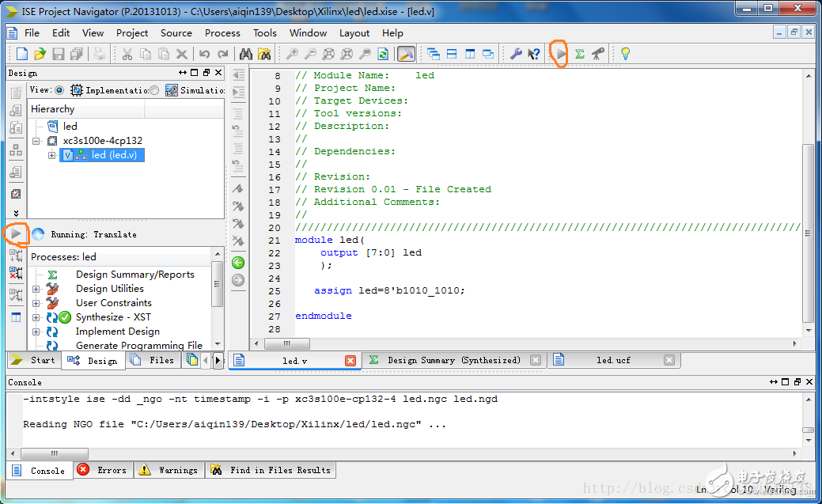
Task: Click the circled Run arrow on the toolbar
Action: tap(559, 53)
